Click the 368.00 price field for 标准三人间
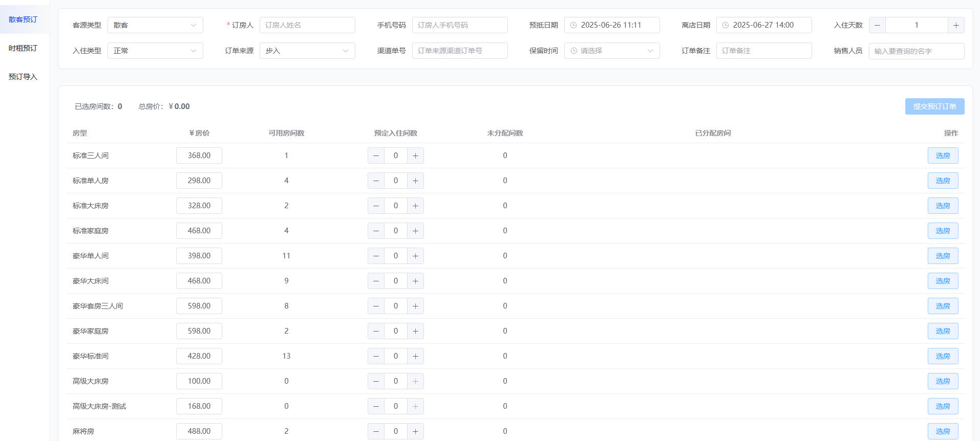Image resolution: width=980 pixels, height=441 pixels. point(199,156)
